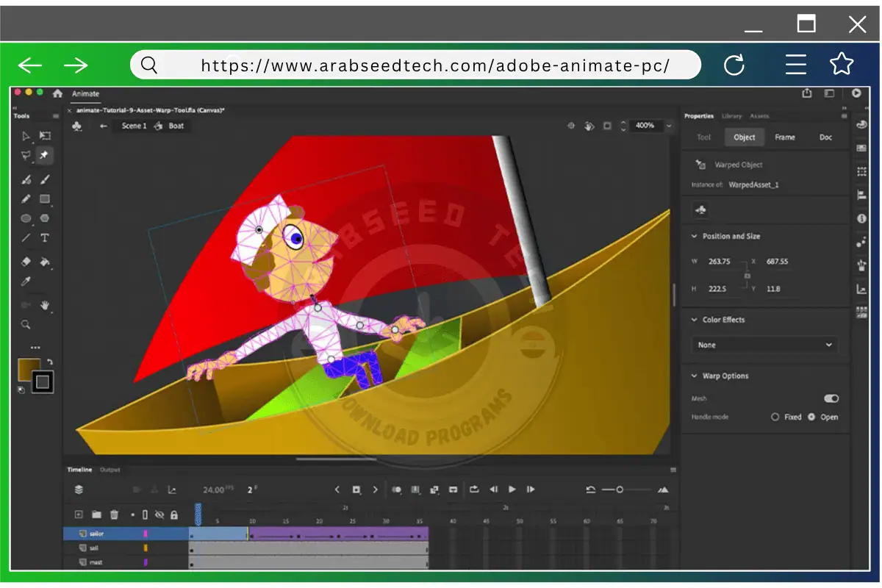Click the fill color swatch in the toolbar
882x588 pixels.
click(31, 371)
